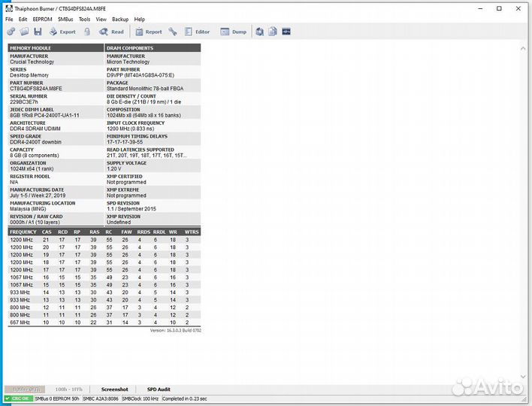Click the document copy icon in toolbar

[273, 32]
